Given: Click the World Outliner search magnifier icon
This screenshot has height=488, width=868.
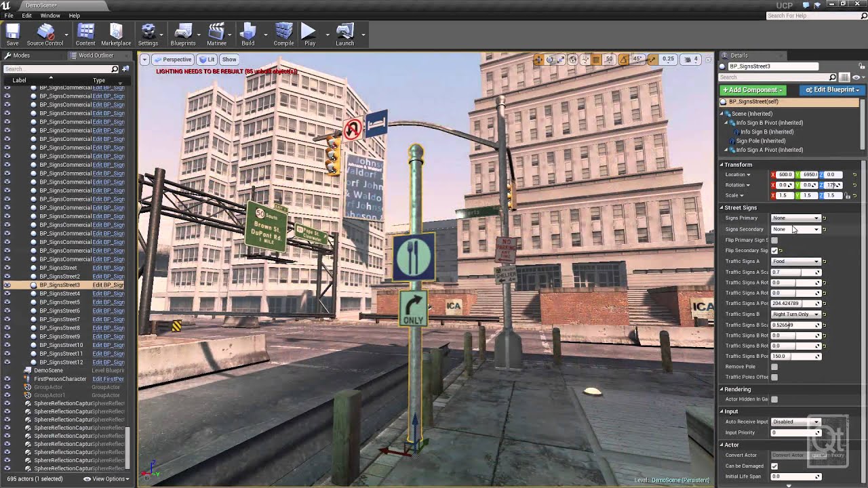Looking at the screenshot, I should click(x=115, y=69).
